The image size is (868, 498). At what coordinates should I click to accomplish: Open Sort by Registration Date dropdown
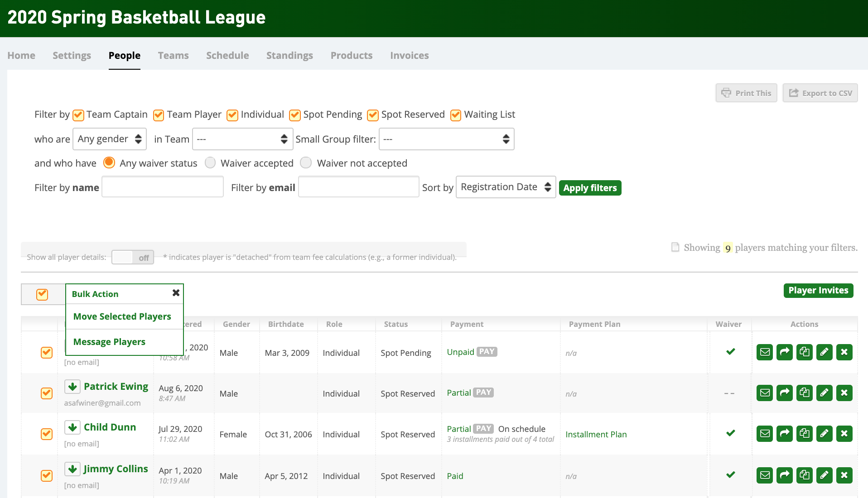click(x=506, y=187)
